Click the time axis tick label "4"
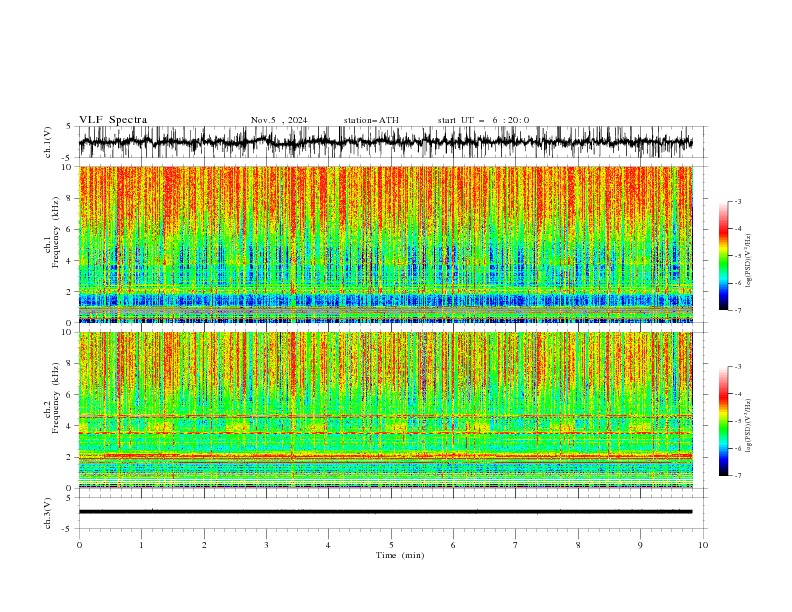The image size is (792, 612). [x=328, y=545]
